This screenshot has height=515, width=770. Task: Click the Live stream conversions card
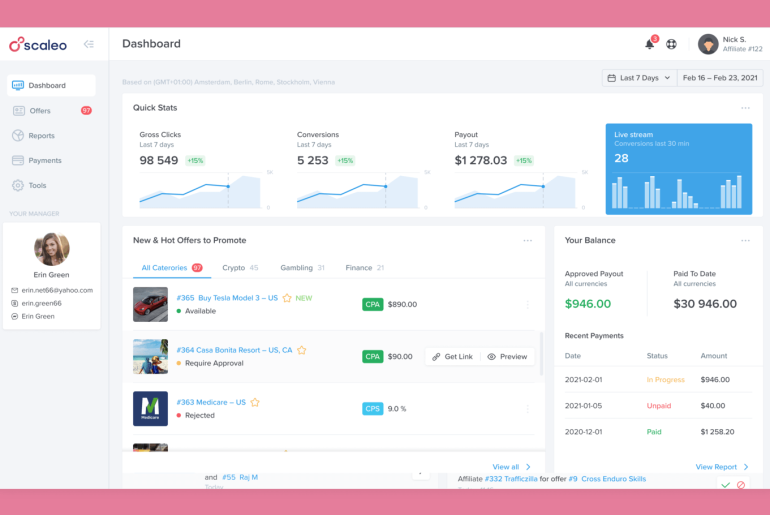(679, 169)
